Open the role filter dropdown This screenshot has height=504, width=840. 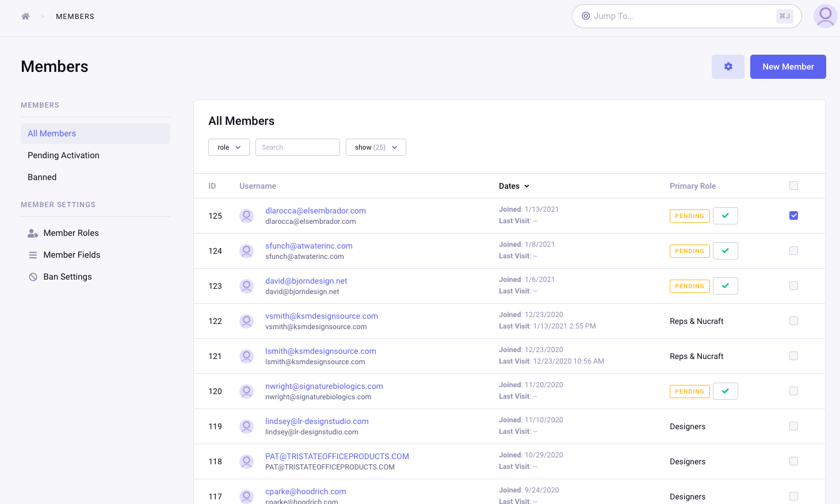coord(229,147)
